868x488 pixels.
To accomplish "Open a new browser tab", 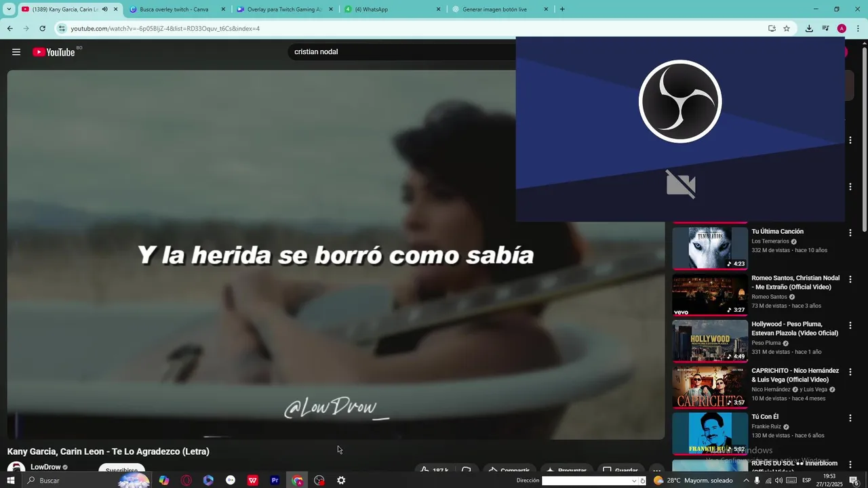I will (562, 9).
